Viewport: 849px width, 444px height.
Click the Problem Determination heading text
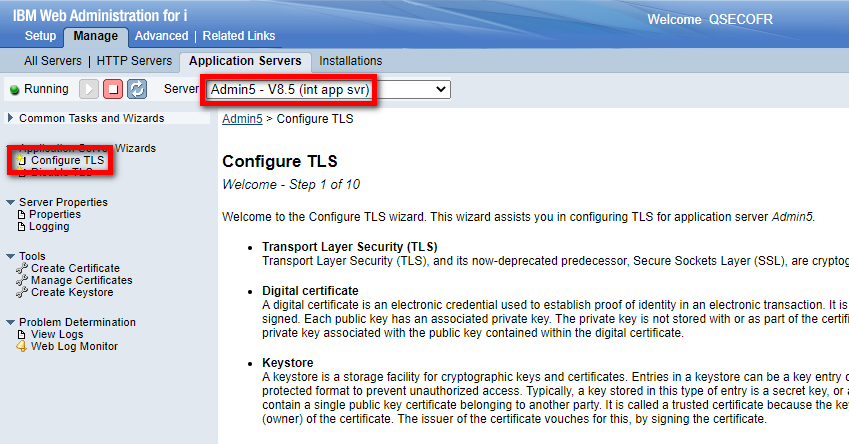(x=77, y=322)
